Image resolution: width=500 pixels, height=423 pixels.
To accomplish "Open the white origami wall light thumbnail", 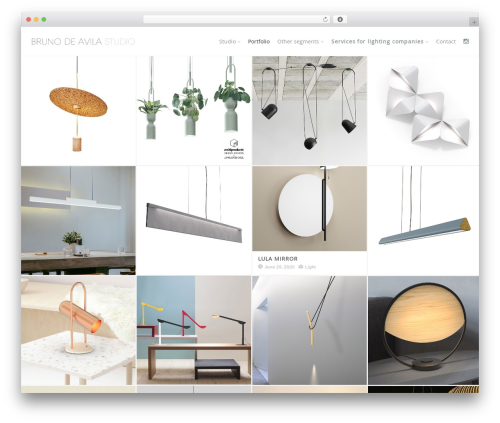I will pos(424,110).
